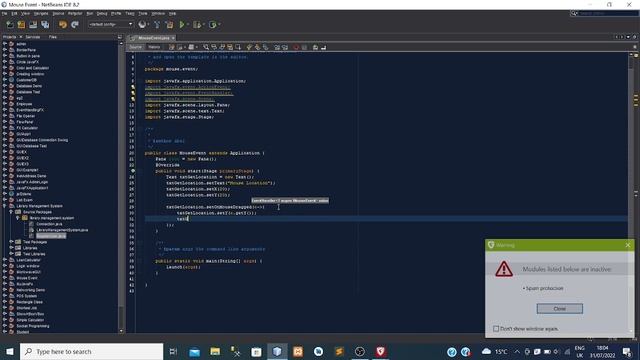
Task: Open Windows notification center icon
Action: pyautogui.click(x=627, y=351)
